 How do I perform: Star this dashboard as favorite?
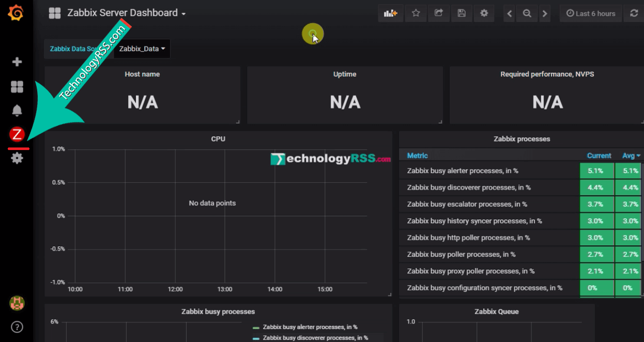(x=416, y=13)
